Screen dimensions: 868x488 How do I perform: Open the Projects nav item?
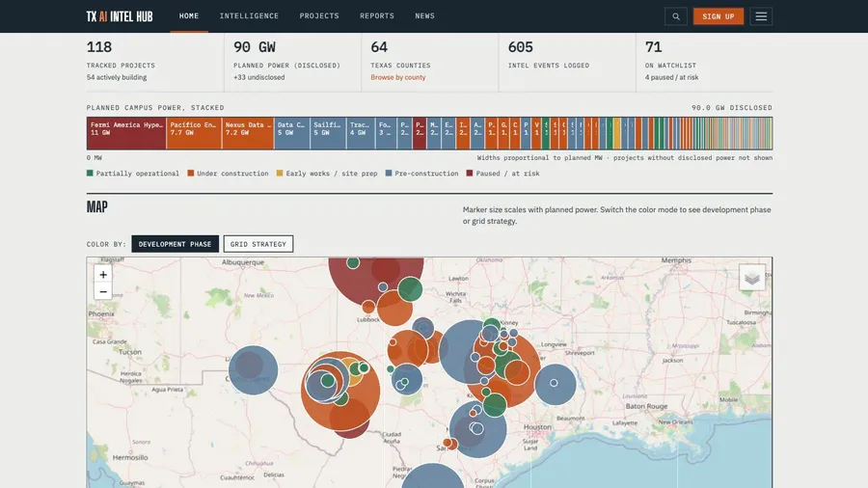(x=319, y=16)
